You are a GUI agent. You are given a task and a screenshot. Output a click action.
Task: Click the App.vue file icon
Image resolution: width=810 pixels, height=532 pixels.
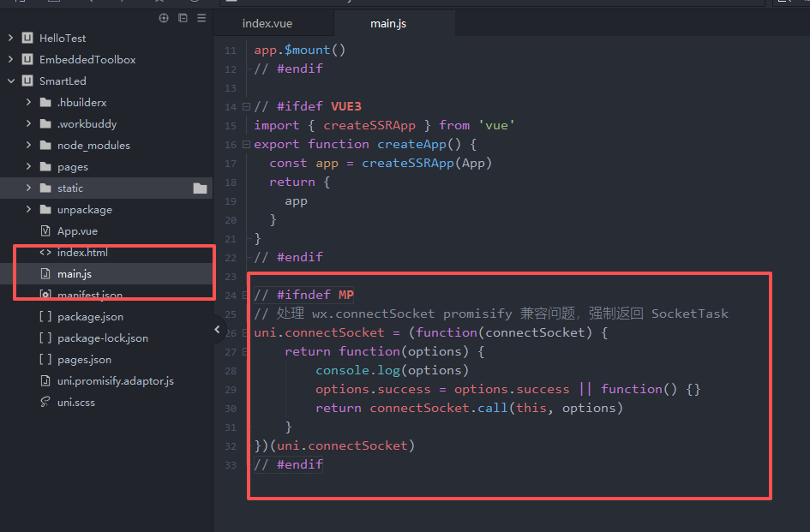point(45,231)
